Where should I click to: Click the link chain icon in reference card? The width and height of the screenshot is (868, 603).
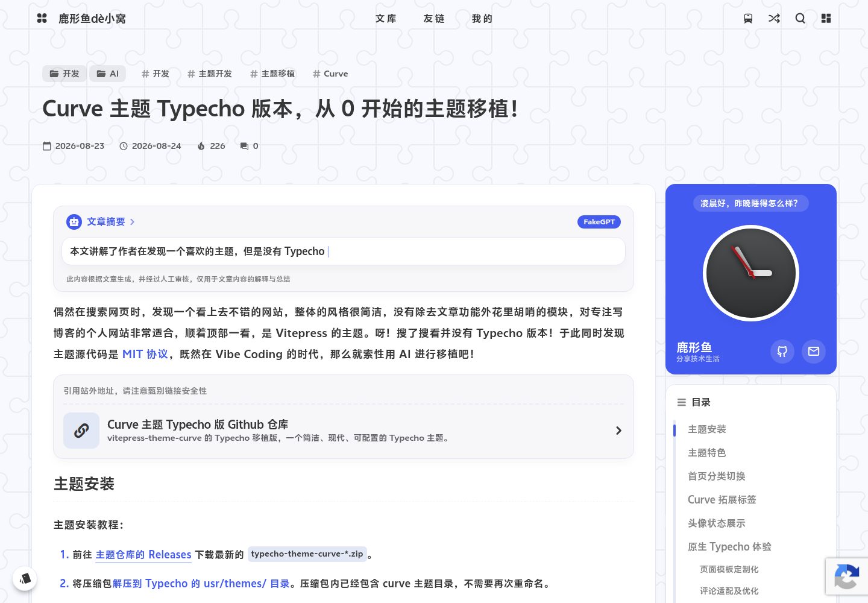coord(81,431)
